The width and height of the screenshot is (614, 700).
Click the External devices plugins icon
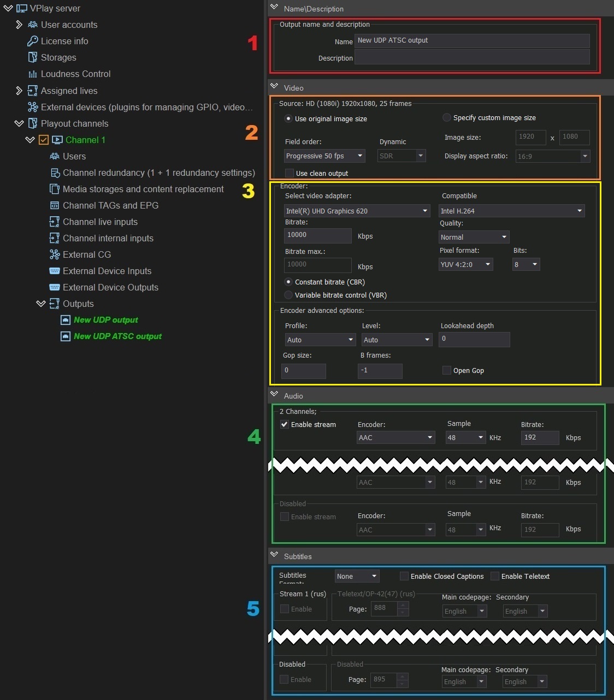(33, 107)
